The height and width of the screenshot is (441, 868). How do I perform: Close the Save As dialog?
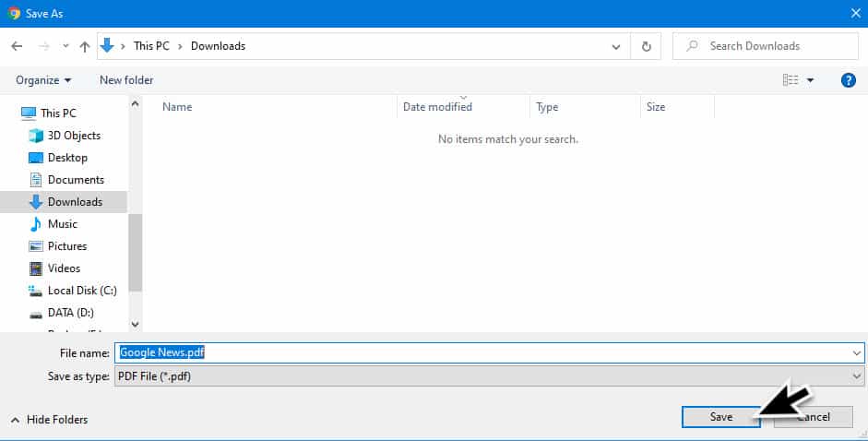[x=856, y=13]
